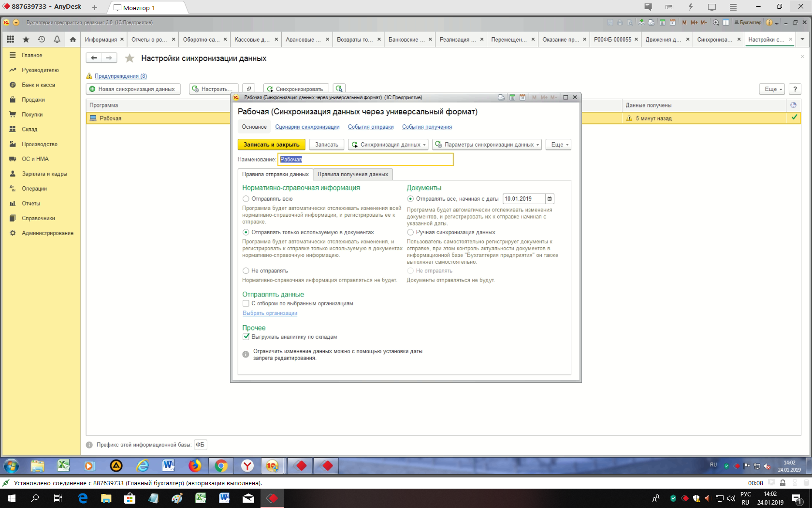812x508 pixels.
Task: Open Favorites star in the 1C toolbar
Action: pos(26,39)
